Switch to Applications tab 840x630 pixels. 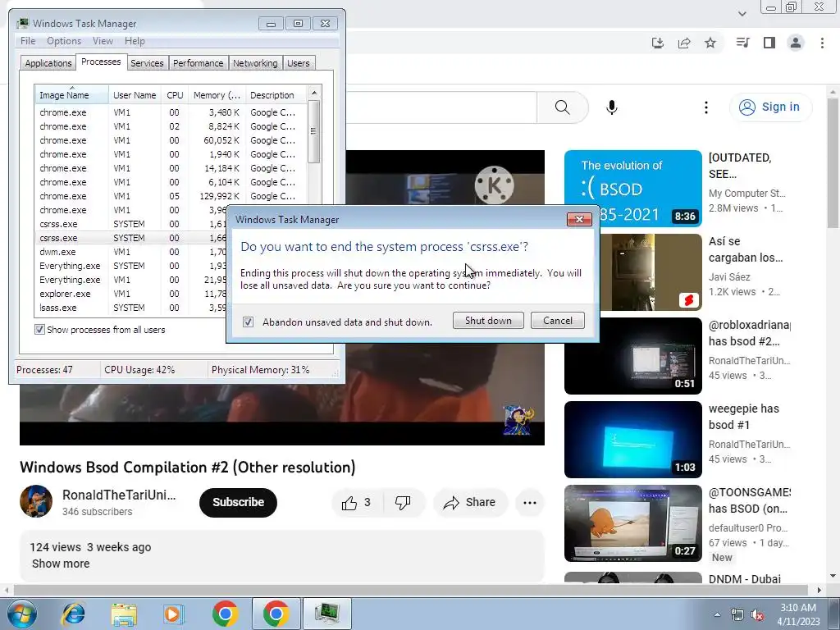point(48,63)
